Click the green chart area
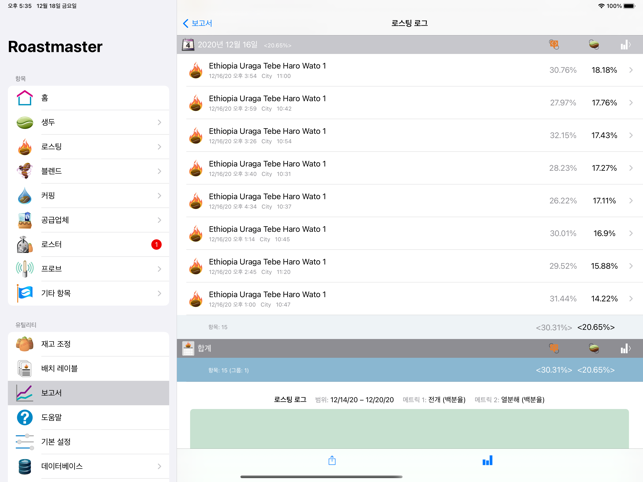Screen dimensions: 643x482 (x=409, y=429)
